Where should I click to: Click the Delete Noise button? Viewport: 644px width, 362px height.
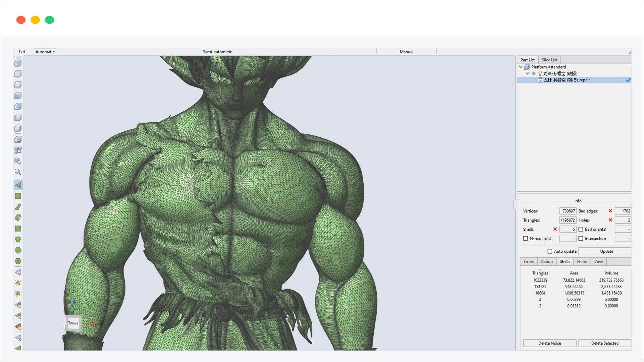[550, 343]
